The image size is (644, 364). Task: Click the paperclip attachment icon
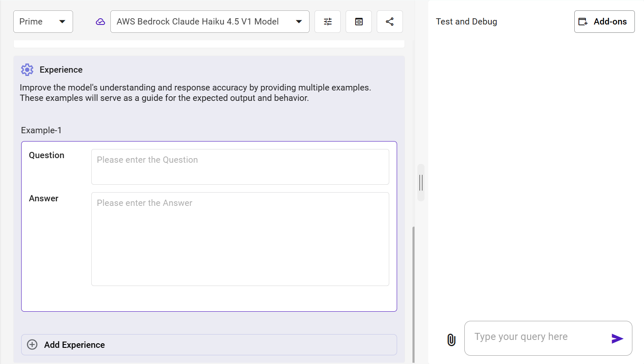(x=451, y=340)
